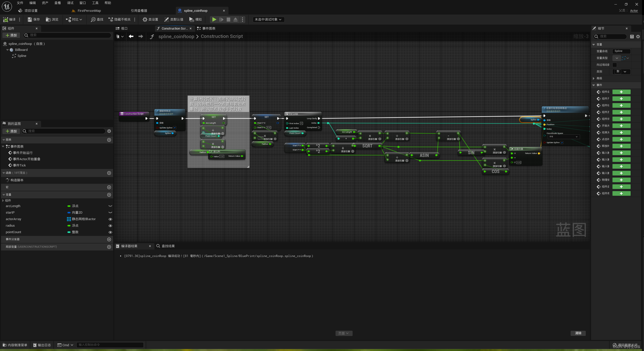Click the Compile (编译) toolbar button
Image resolution: width=644 pixels, height=351 pixels.
(9, 19)
